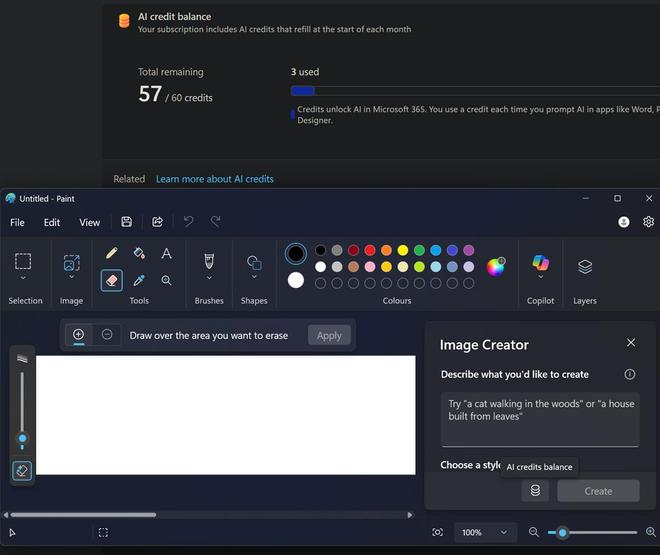Click the eraser size slider handle
660x555 pixels.
click(x=22, y=438)
